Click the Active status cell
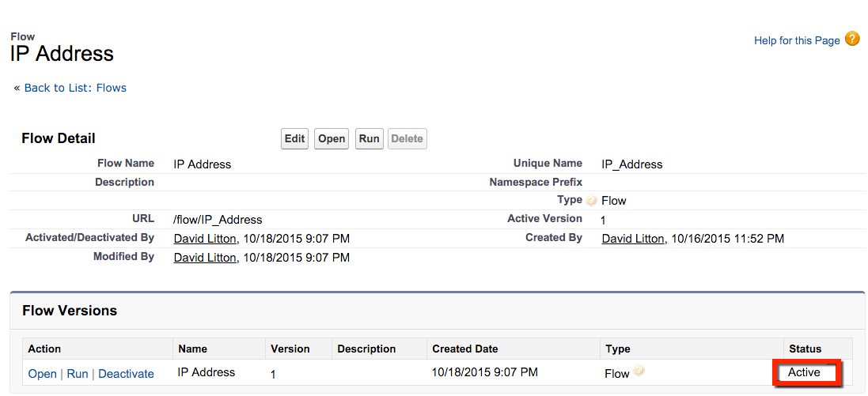This screenshot has width=868, height=396. point(805,372)
